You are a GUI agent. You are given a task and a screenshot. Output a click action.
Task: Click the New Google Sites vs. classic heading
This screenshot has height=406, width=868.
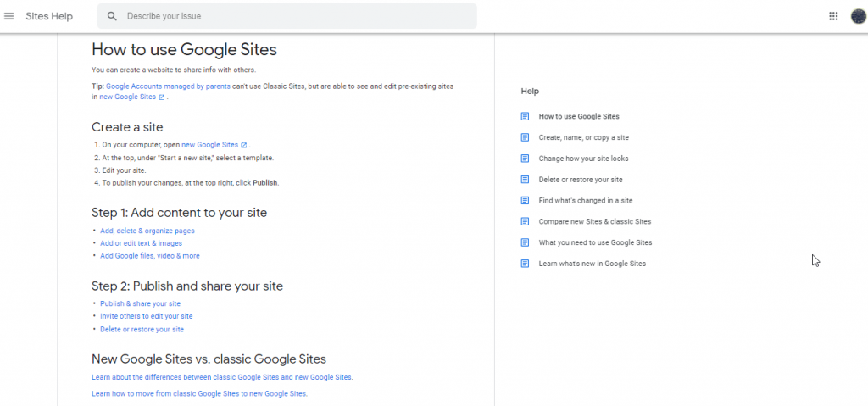(x=209, y=359)
